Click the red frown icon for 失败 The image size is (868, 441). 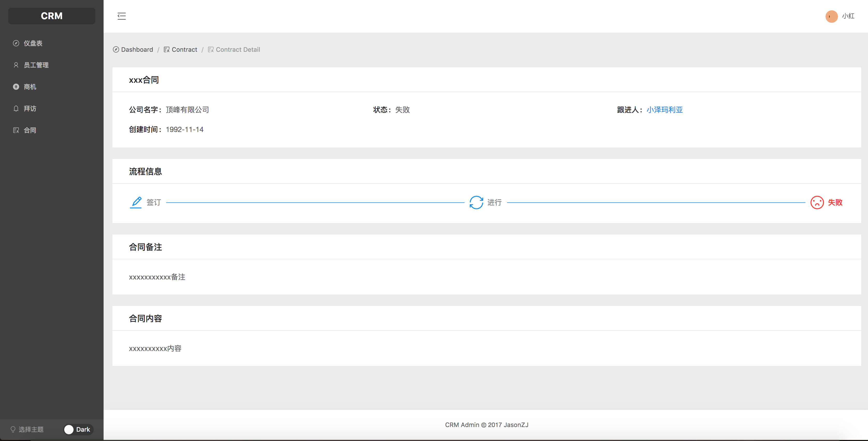coord(817,202)
